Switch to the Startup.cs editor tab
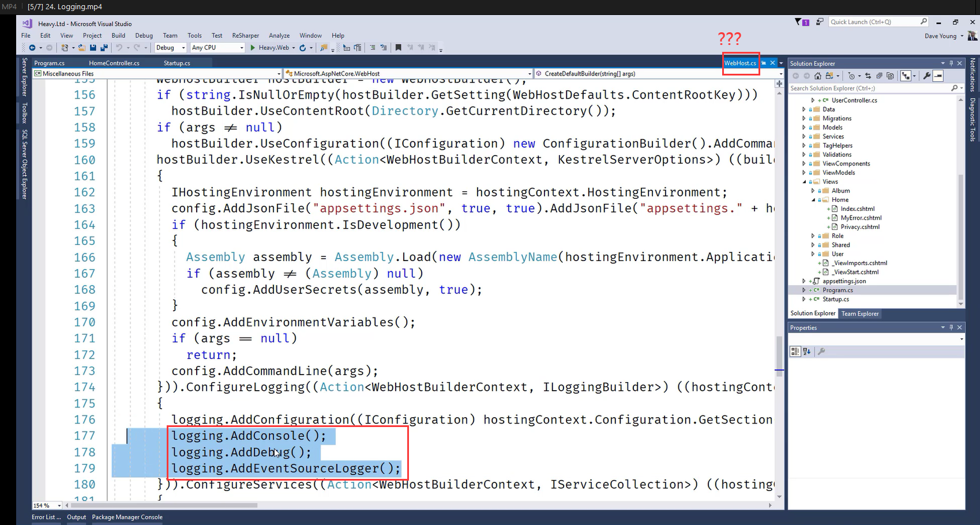980x525 pixels. tap(177, 63)
